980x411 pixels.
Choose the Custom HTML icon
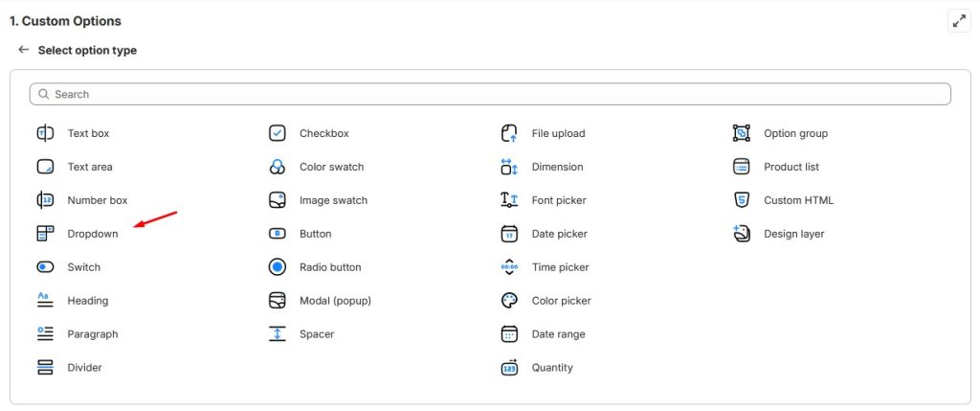(741, 200)
